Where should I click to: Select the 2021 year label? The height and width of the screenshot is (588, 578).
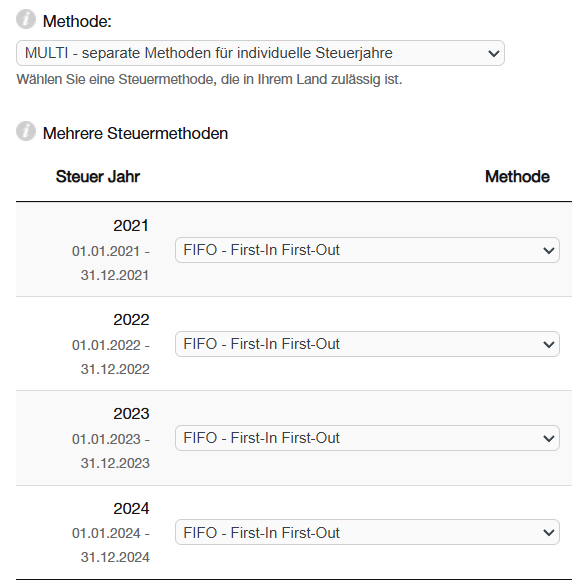tap(131, 226)
